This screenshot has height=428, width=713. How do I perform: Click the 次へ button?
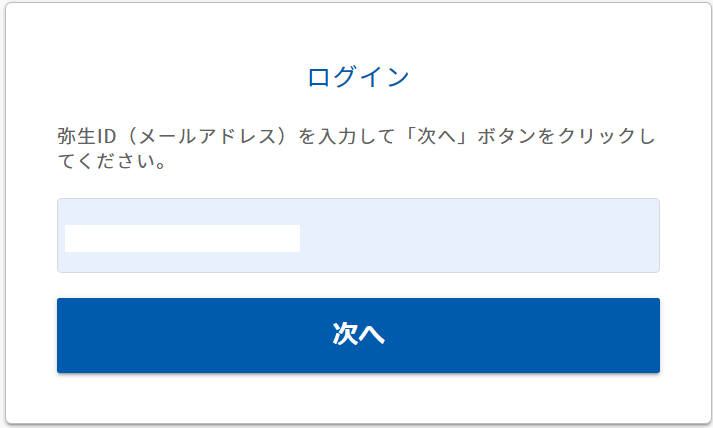pos(358,335)
